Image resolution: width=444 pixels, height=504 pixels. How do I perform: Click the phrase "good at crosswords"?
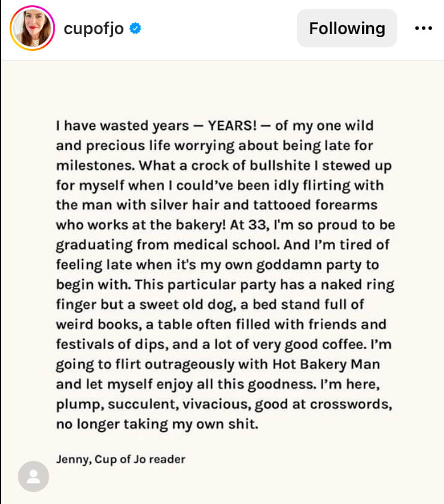(x=323, y=404)
